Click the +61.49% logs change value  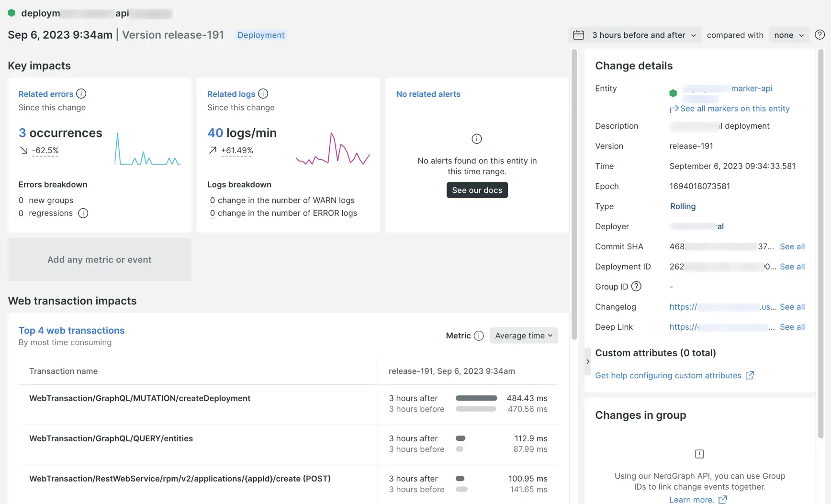pyautogui.click(x=237, y=150)
